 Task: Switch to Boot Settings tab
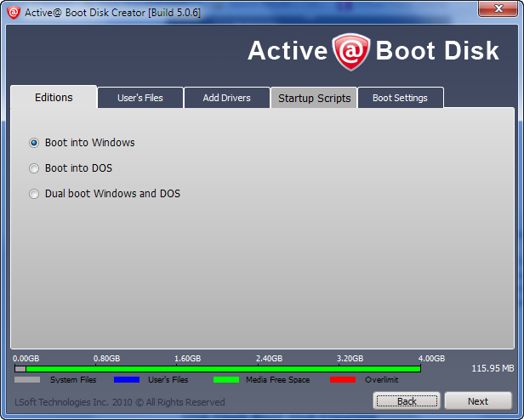pyautogui.click(x=401, y=98)
